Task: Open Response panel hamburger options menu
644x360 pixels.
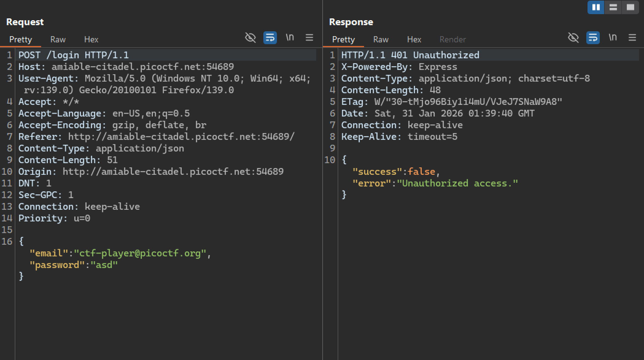Action: (x=632, y=38)
